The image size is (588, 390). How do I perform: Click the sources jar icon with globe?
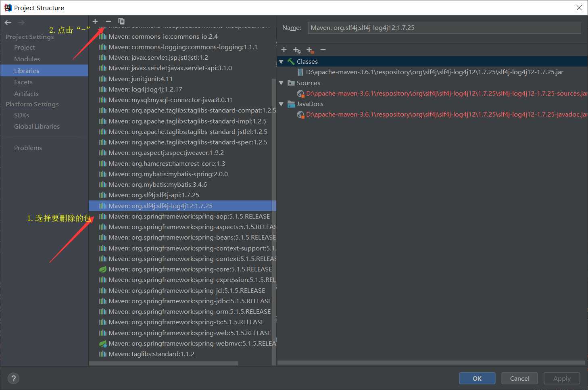click(300, 94)
